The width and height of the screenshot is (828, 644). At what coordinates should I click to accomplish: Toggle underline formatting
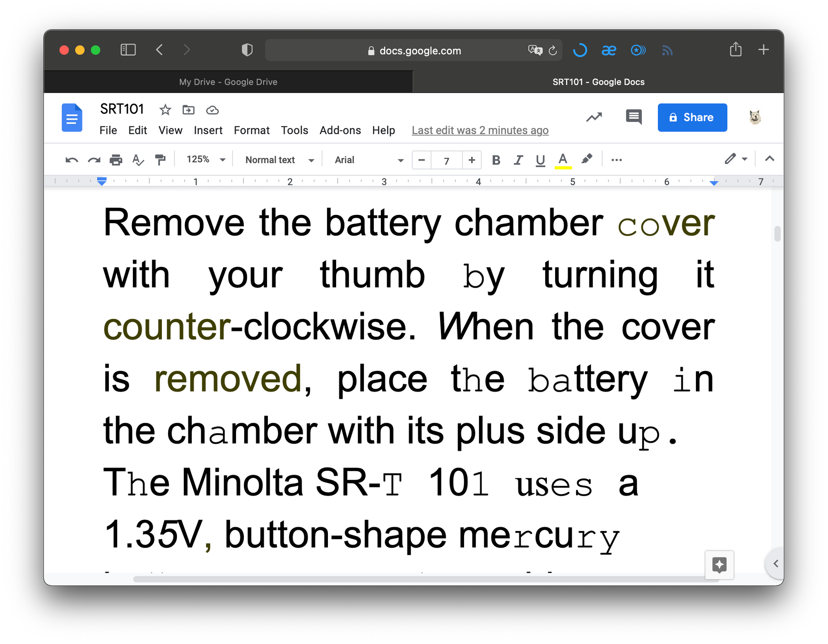(x=541, y=160)
